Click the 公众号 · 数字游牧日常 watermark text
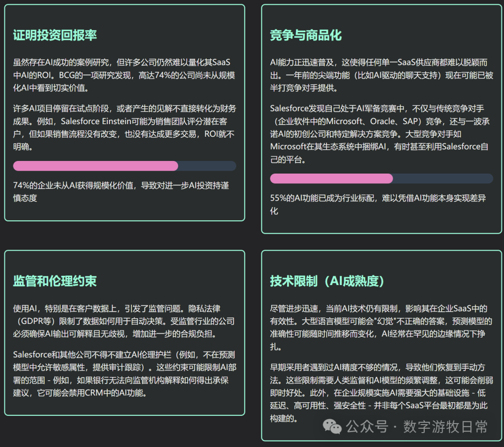Image resolution: width=504 pixels, height=447 pixels. 416,426
